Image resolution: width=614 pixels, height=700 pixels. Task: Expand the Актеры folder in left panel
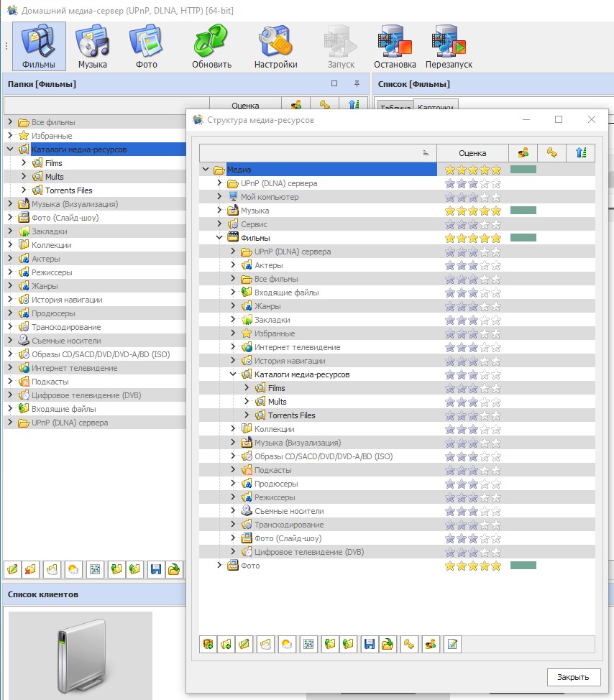tap(10, 259)
